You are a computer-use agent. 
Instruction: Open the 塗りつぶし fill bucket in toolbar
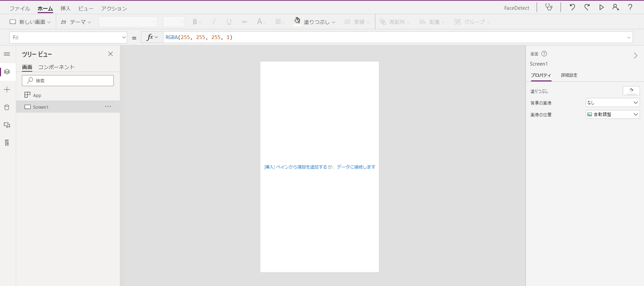(314, 22)
